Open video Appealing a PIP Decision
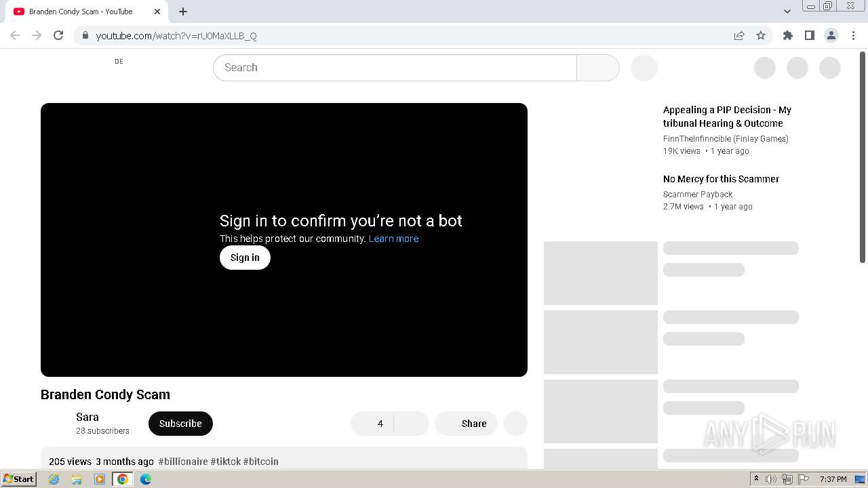This screenshot has width=868, height=488. [x=727, y=117]
